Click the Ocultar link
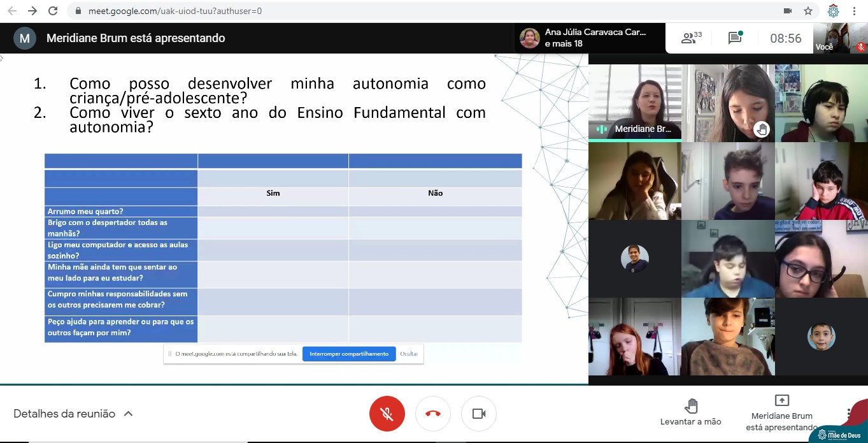 click(x=409, y=354)
